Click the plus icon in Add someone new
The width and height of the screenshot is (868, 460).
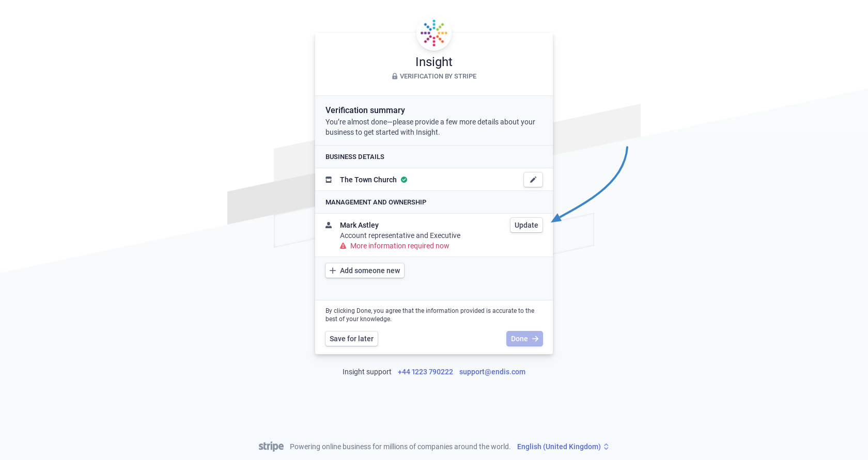(333, 271)
